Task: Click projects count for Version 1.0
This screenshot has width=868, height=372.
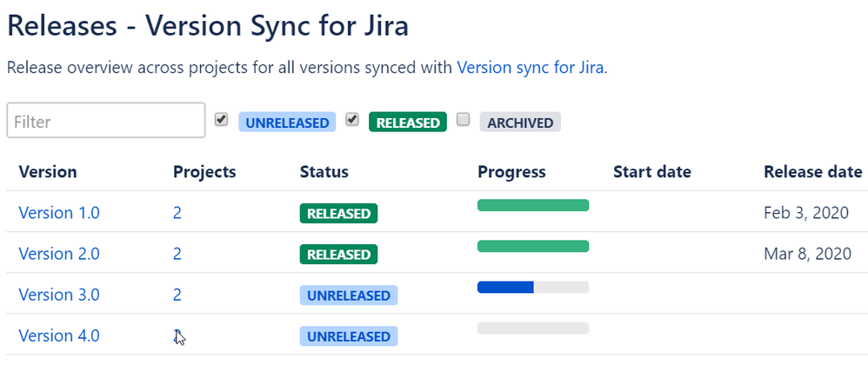Action: [177, 213]
